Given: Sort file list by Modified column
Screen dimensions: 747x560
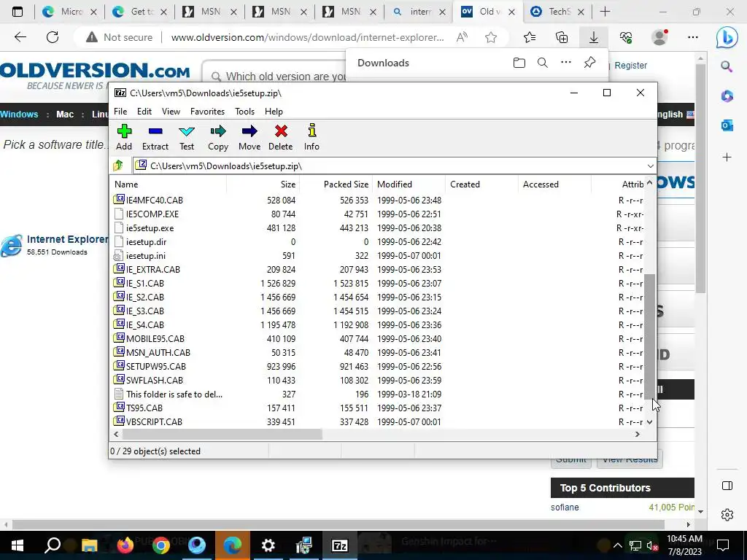Looking at the screenshot, I should (x=409, y=184).
